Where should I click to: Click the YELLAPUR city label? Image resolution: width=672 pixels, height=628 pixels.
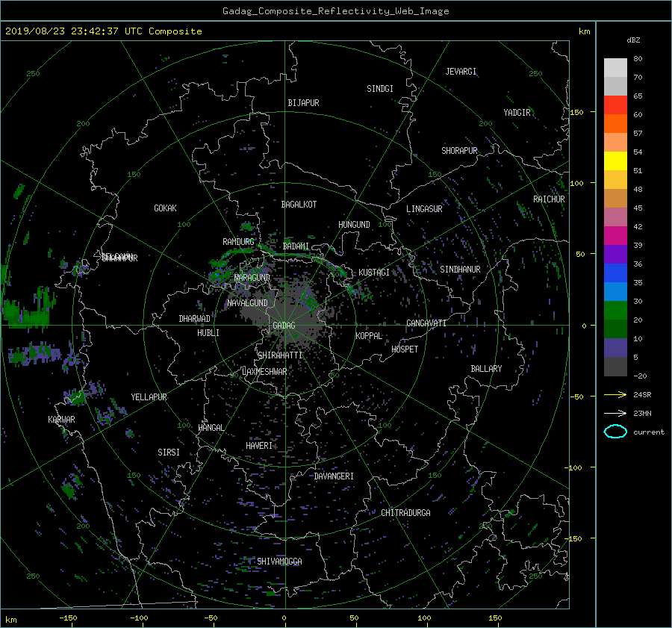pos(149,397)
